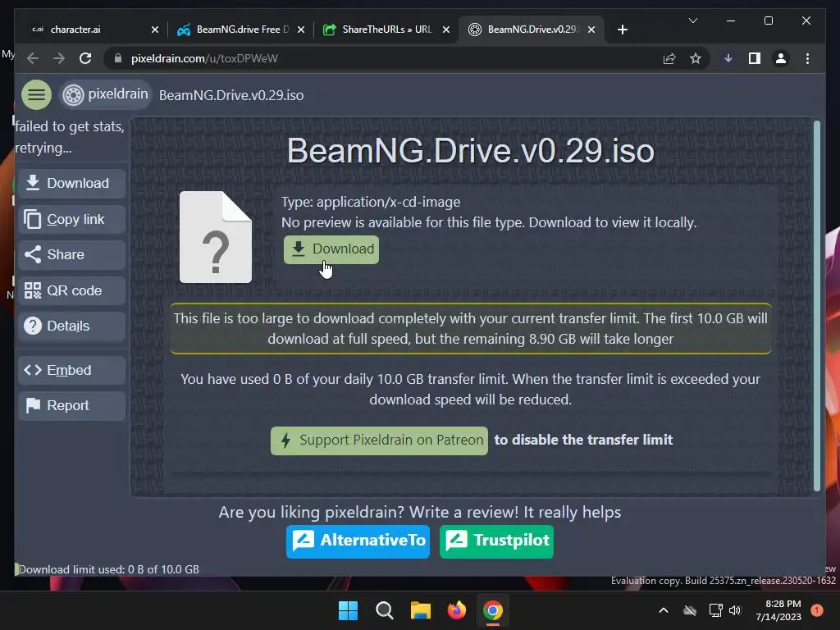The height and width of the screenshot is (630, 840).
Task: Open network settings tray icon
Action: pyautogui.click(x=715, y=610)
